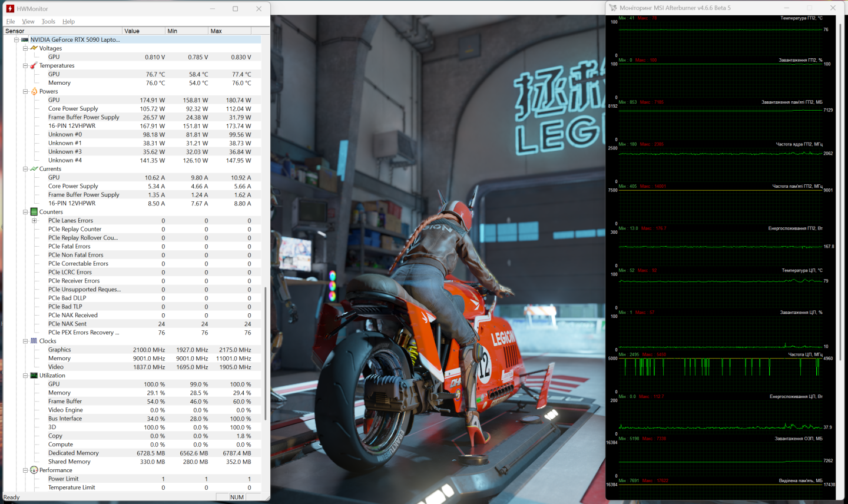Click the Voltages lightning category icon

click(34, 48)
